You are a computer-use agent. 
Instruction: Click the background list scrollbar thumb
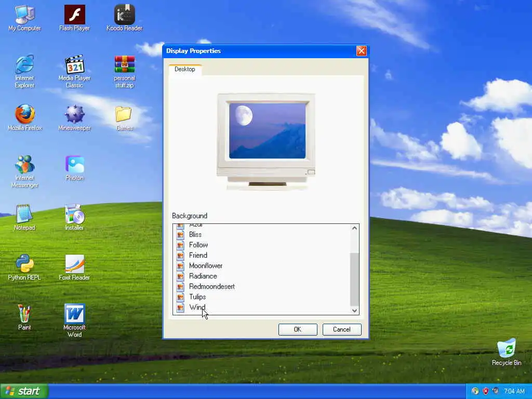pyautogui.click(x=354, y=279)
